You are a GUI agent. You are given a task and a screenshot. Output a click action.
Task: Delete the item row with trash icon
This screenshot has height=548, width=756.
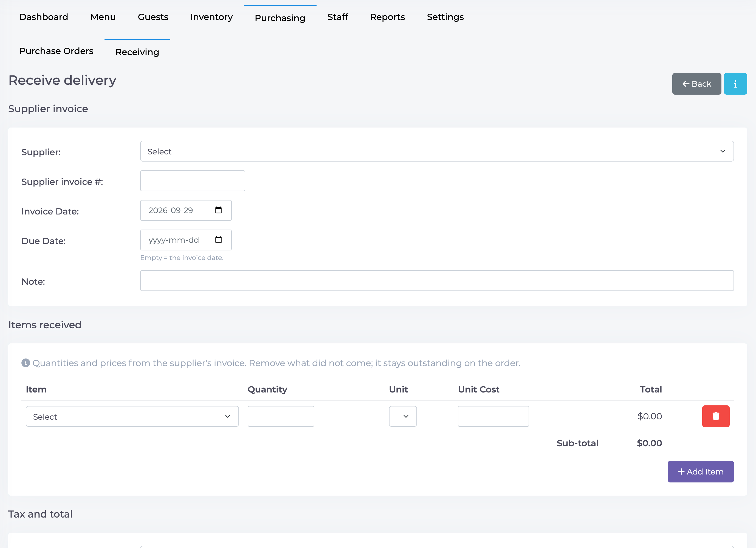(x=716, y=416)
